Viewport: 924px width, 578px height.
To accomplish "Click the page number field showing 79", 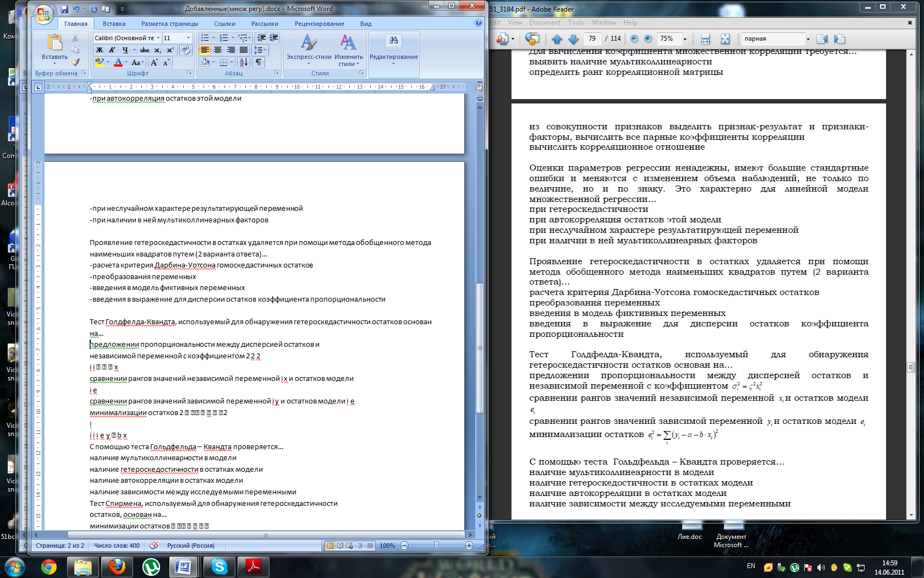I will (592, 39).
